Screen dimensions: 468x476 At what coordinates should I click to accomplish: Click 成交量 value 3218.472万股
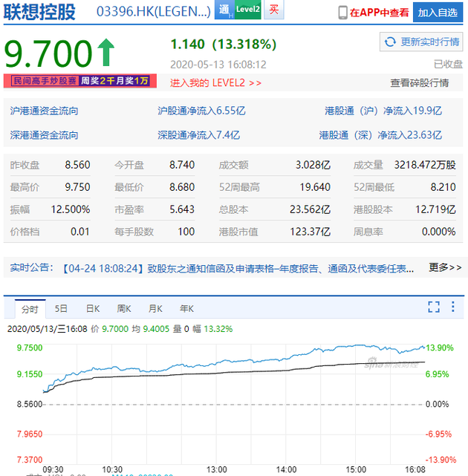point(425,165)
